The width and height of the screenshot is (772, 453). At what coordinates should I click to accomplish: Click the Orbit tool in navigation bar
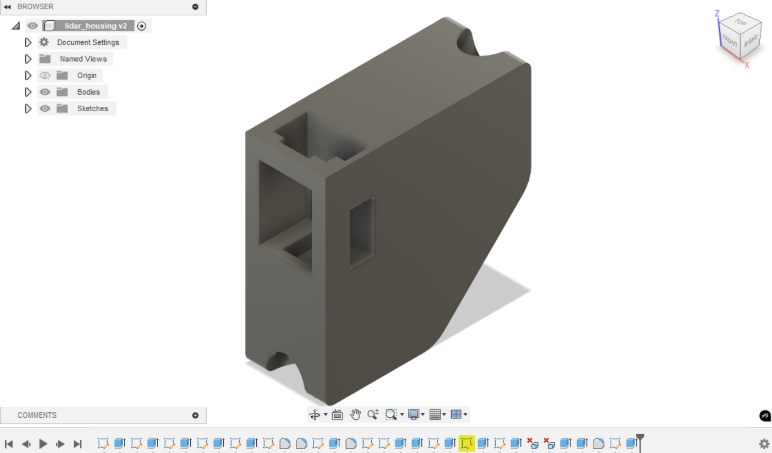[314, 415]
